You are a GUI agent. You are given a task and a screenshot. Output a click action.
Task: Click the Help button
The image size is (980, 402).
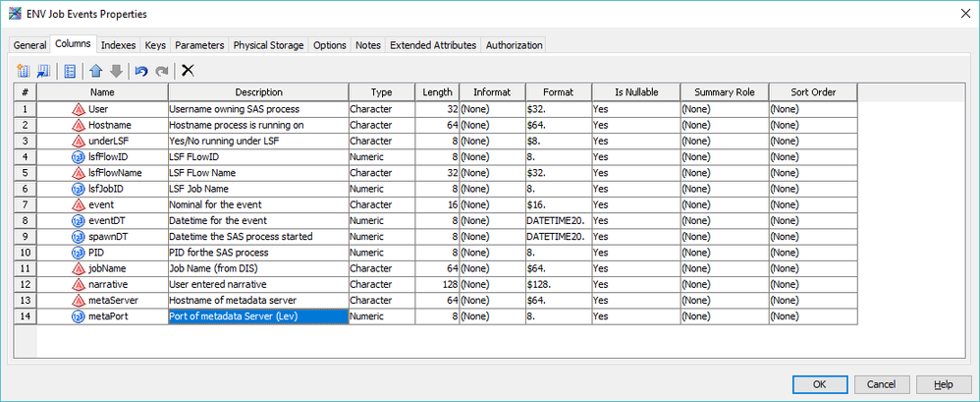point(944,384)
